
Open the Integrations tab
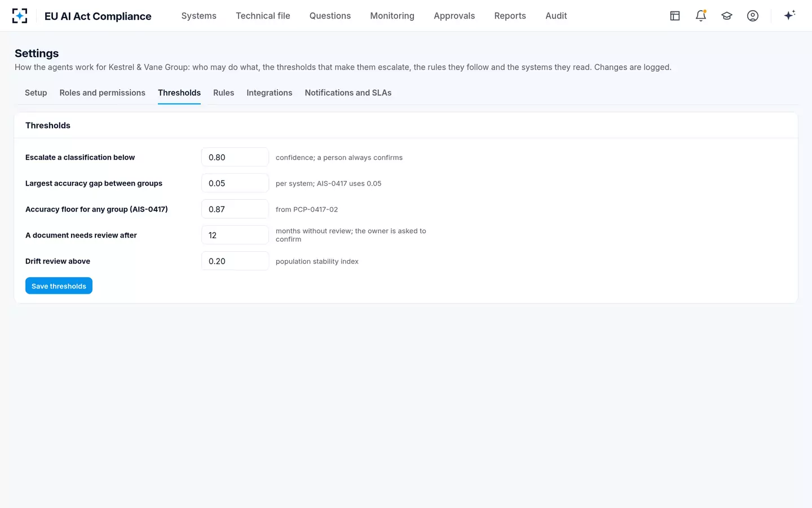(x=270, y=93)
